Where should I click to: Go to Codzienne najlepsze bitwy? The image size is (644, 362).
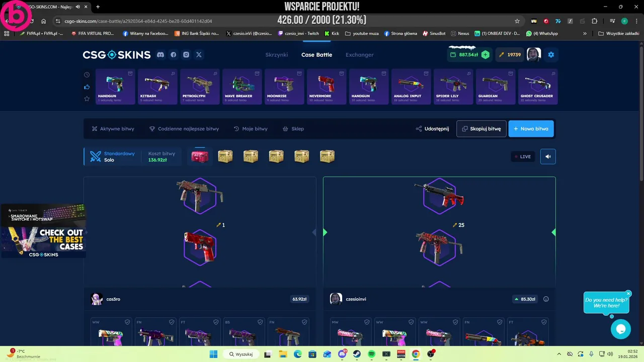click(184, 129)
